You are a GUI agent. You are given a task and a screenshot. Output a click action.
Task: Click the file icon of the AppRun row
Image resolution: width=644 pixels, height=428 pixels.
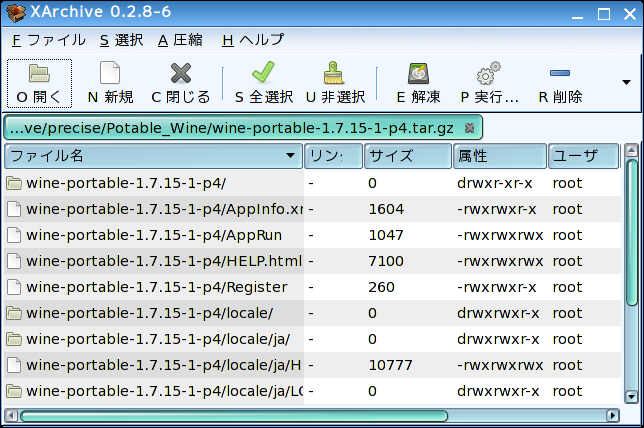click(14, 235)
